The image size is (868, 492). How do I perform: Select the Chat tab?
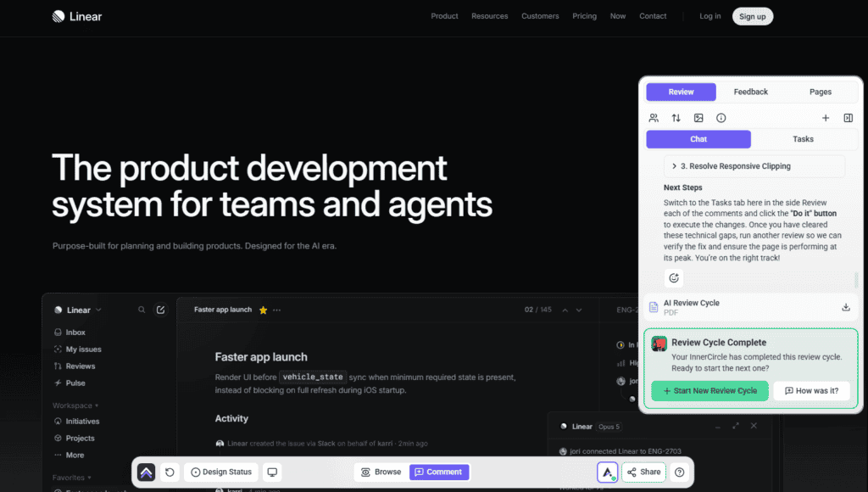click(698, 139)
